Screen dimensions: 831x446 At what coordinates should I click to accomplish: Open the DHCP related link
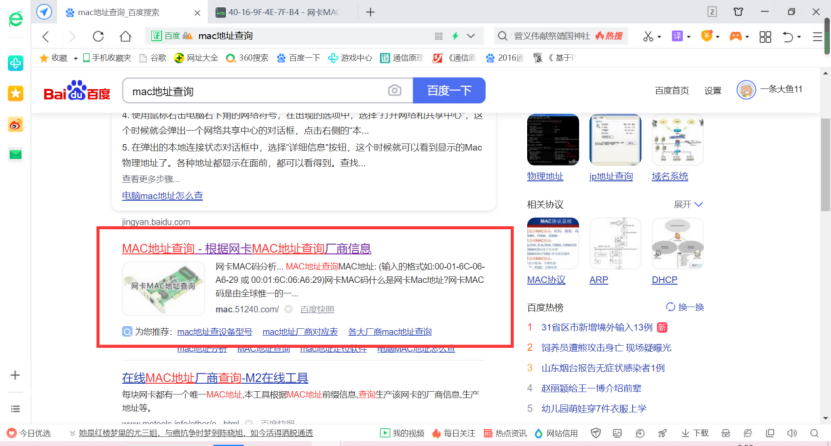tap(665, 280)
